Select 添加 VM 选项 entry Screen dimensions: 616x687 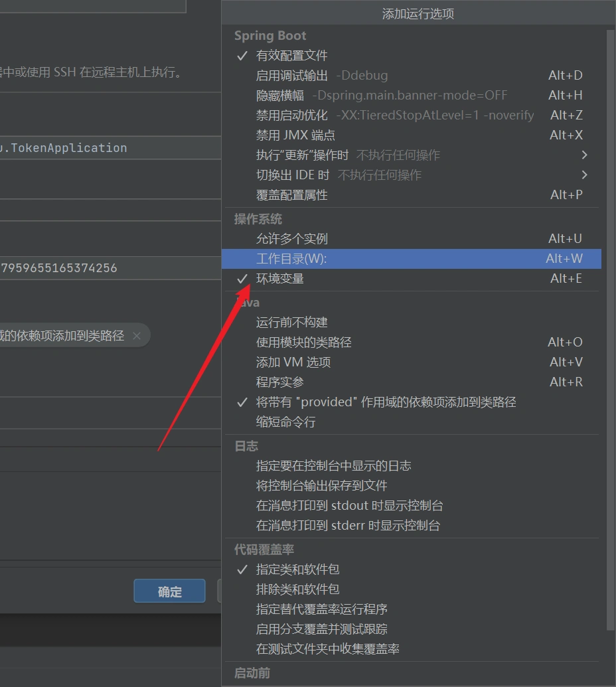point(293,362)
